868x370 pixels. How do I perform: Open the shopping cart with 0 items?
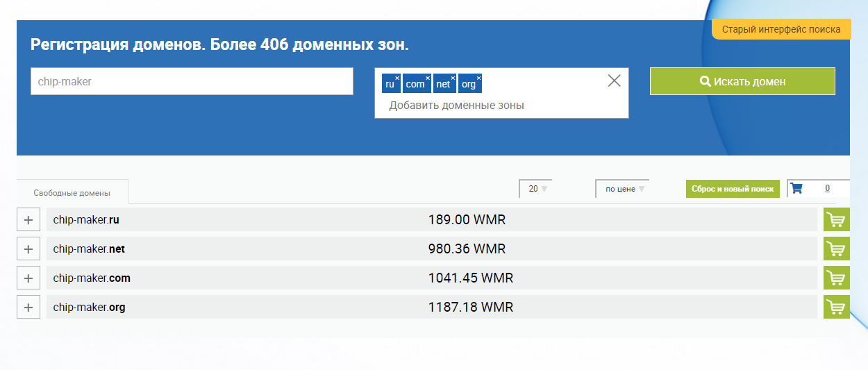[x=796, y=189]
